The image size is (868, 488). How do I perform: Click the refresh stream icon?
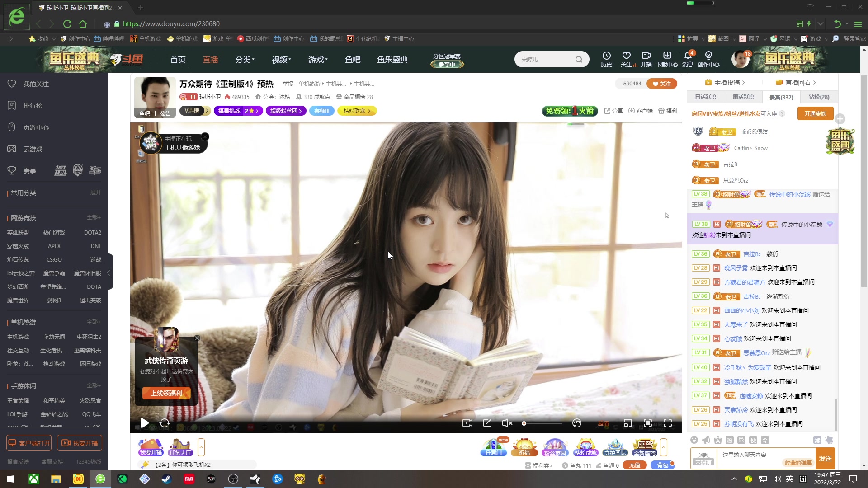[x=165, y=423]
